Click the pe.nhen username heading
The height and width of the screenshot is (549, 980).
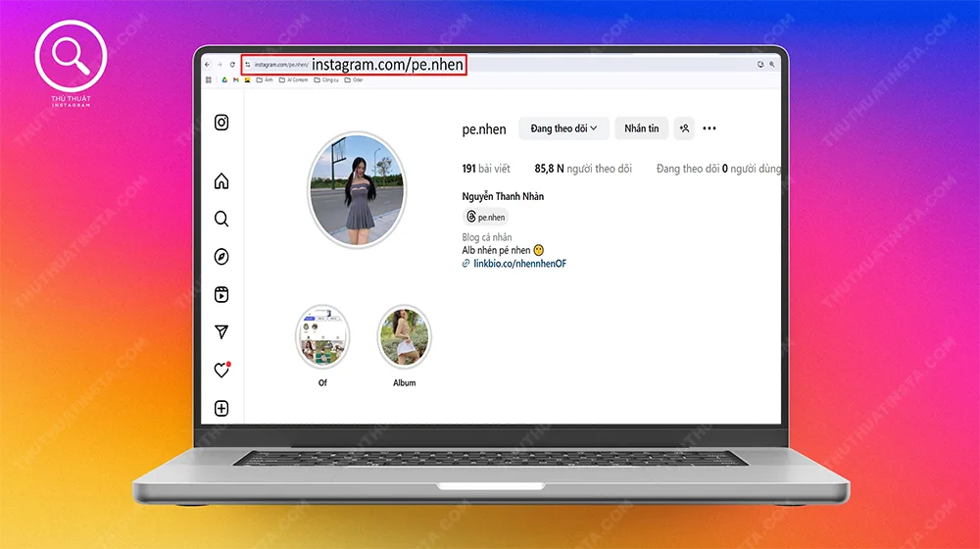tap(484, 129)
